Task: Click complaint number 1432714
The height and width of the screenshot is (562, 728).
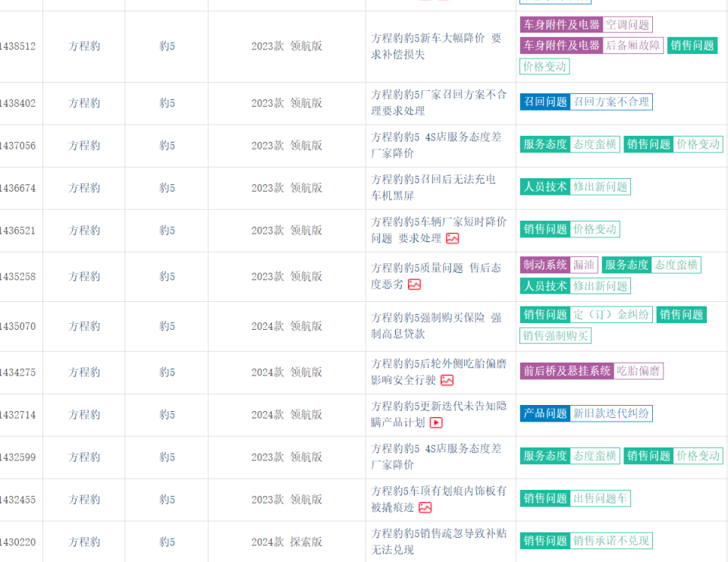Action: (x=17, y=415)
